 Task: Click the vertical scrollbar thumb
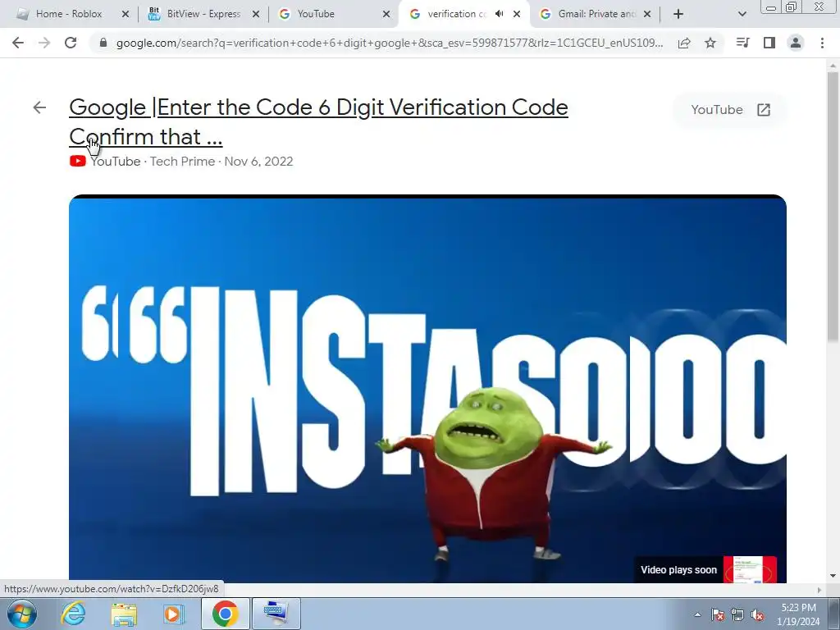tap(833, 206)
